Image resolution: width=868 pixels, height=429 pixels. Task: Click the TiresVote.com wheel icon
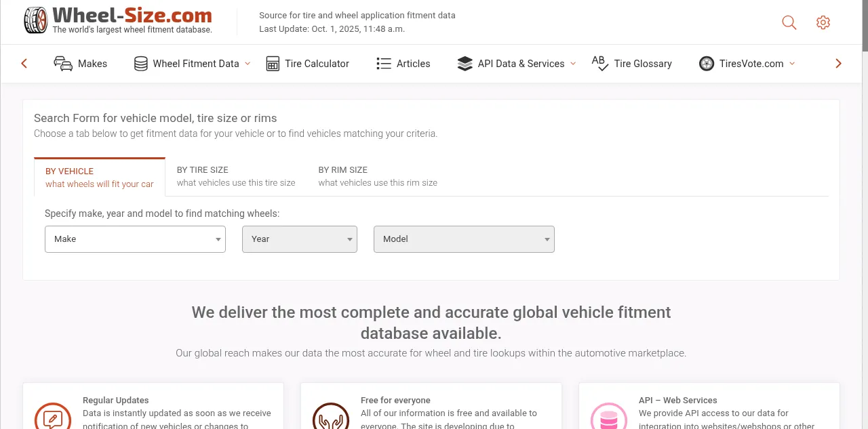coord(707,64)
